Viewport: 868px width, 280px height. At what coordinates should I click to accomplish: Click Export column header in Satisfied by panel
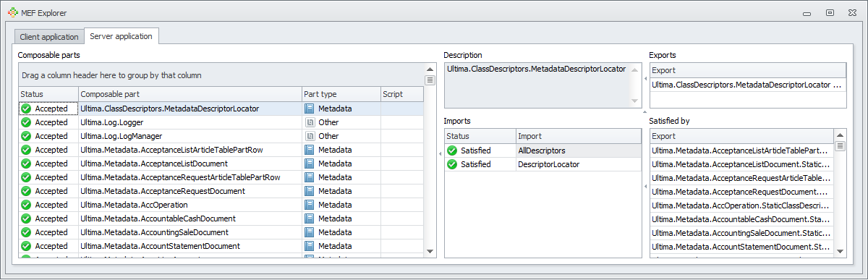(x=741, y=136)
